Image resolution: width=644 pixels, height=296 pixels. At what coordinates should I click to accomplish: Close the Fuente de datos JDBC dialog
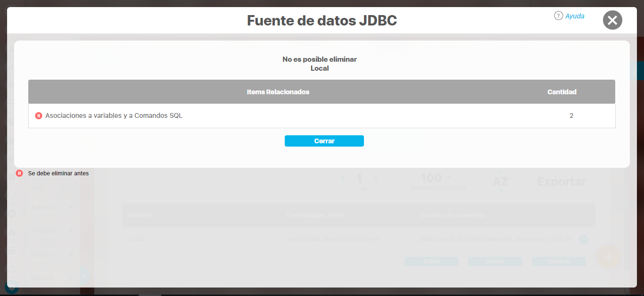point(612,20)
